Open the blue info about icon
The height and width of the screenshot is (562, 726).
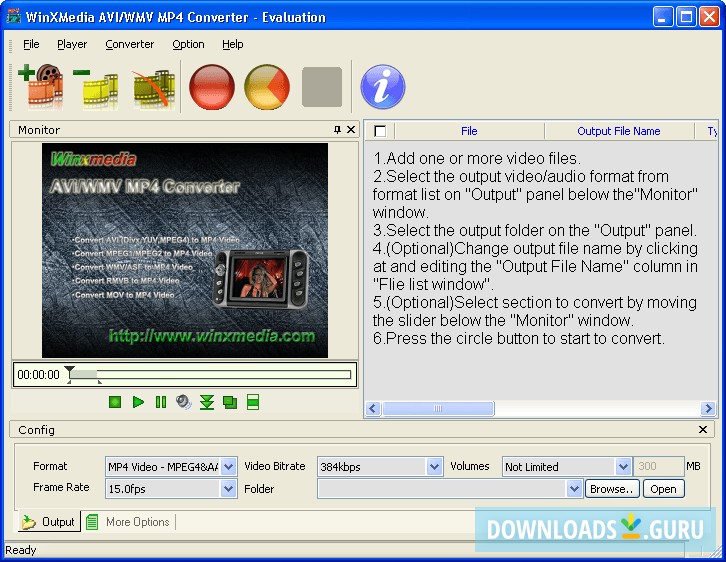point(383,87)
